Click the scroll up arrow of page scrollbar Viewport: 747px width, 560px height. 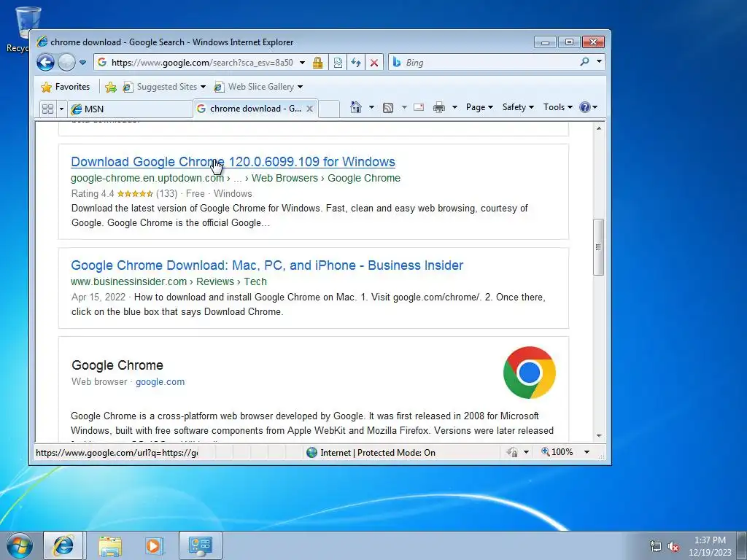click(x=599, y=128)
